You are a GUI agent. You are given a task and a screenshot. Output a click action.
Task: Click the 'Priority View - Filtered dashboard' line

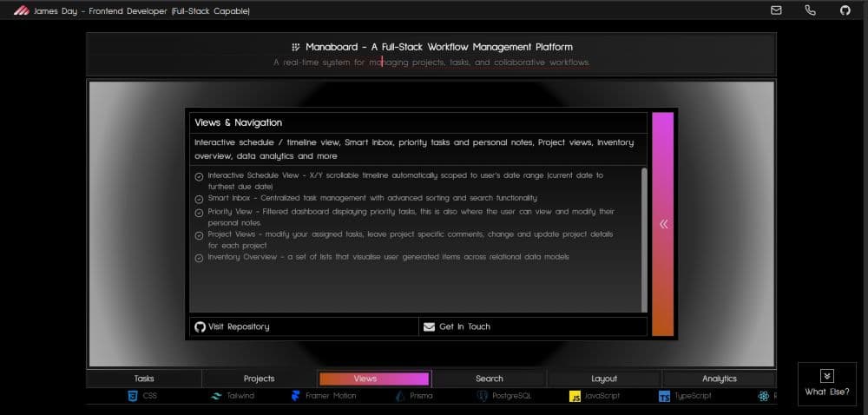pyautogui.click(x=411, y=217)
